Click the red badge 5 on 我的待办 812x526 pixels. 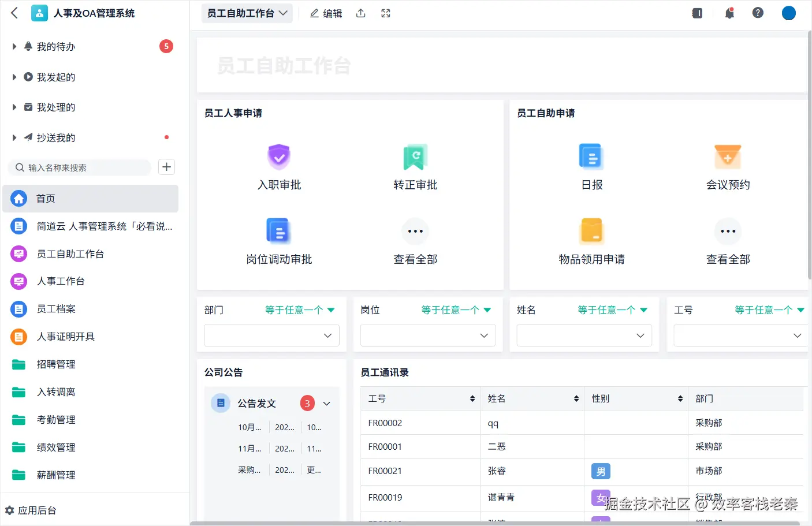click(x=166, y=46)
